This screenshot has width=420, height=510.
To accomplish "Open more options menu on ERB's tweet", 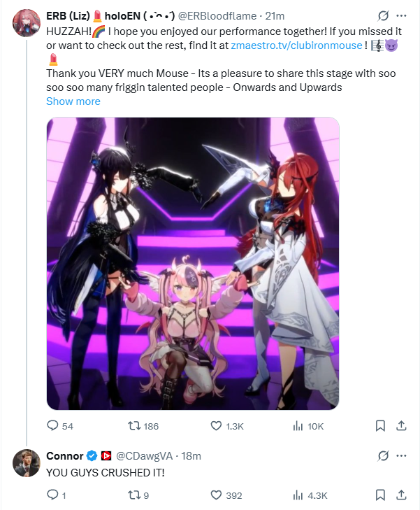I will pyautogui.click(x=401, y=15).
